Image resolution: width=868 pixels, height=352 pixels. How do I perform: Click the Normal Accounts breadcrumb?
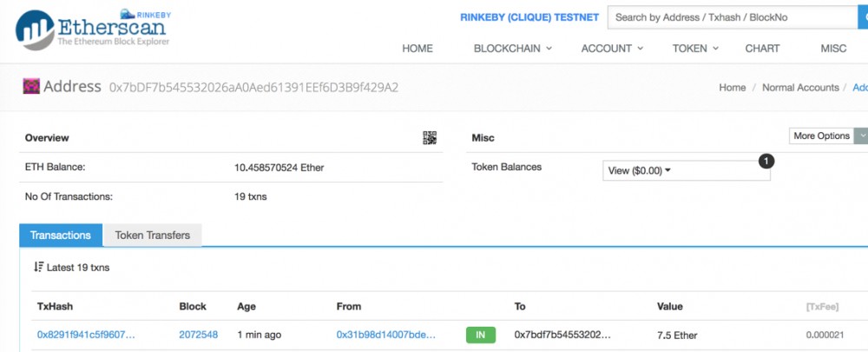click(x=800, y=88)
